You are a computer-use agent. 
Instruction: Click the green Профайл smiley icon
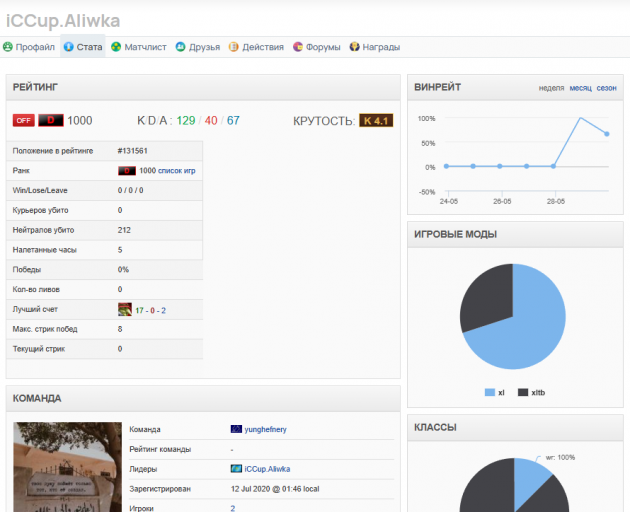click(x=8, y=47)
